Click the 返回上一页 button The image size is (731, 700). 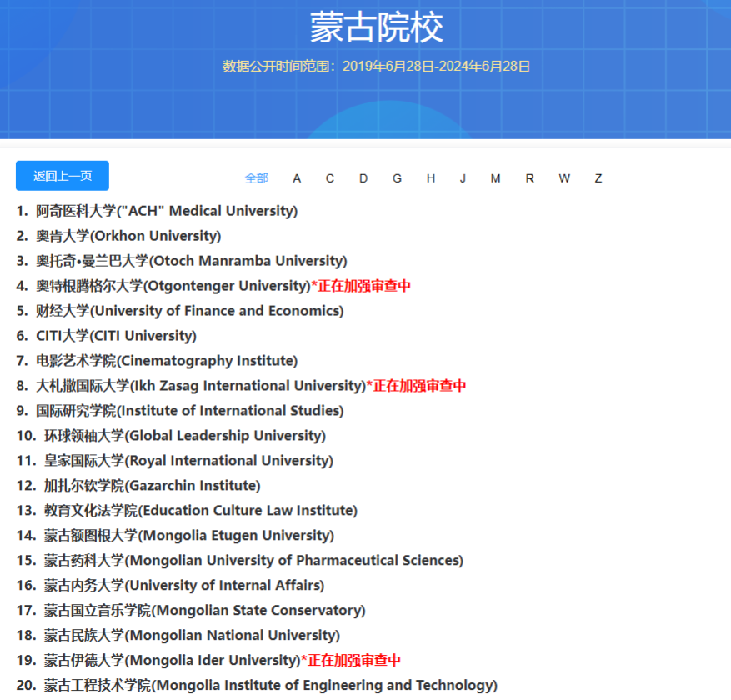pyautogui.click(x=62, y=176)
